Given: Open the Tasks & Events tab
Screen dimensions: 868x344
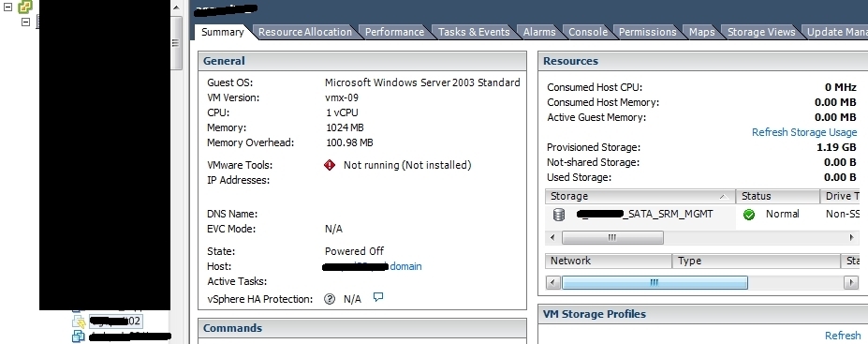Looking at the screenshot, I should [474, 32].
